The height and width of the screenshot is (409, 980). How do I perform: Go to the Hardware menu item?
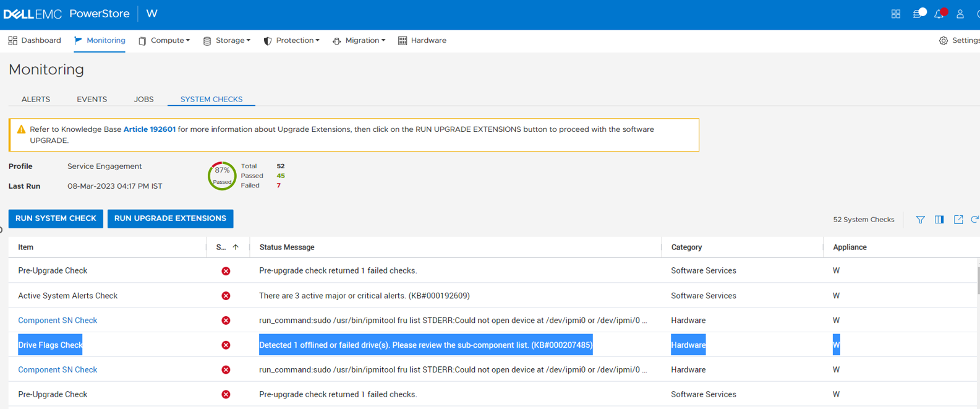coord(422,41)
